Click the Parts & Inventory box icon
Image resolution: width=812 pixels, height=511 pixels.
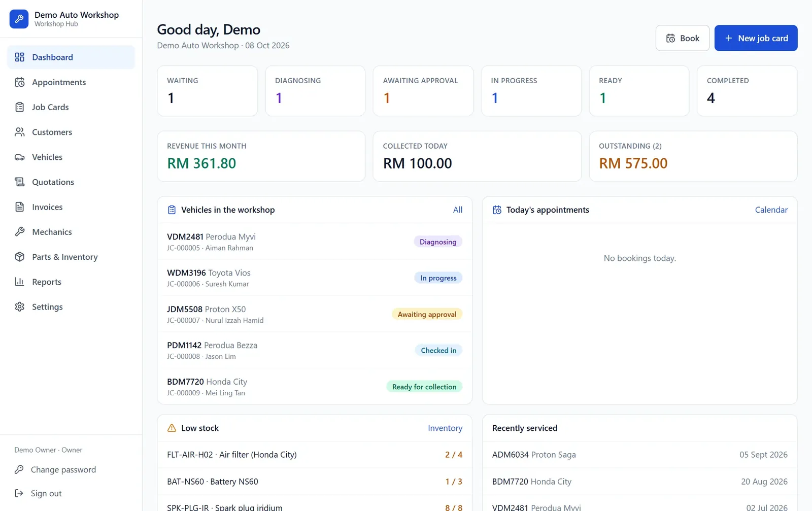(x=20, y=257)
